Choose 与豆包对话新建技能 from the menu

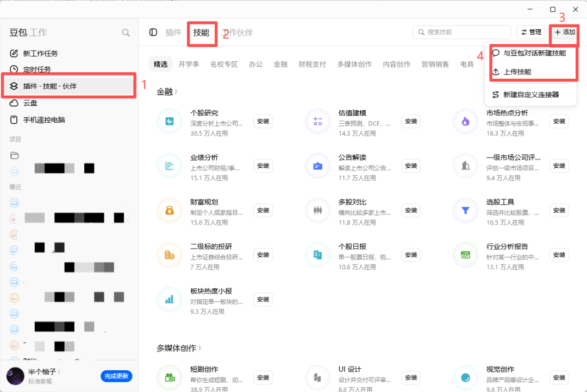coord(530,53)
